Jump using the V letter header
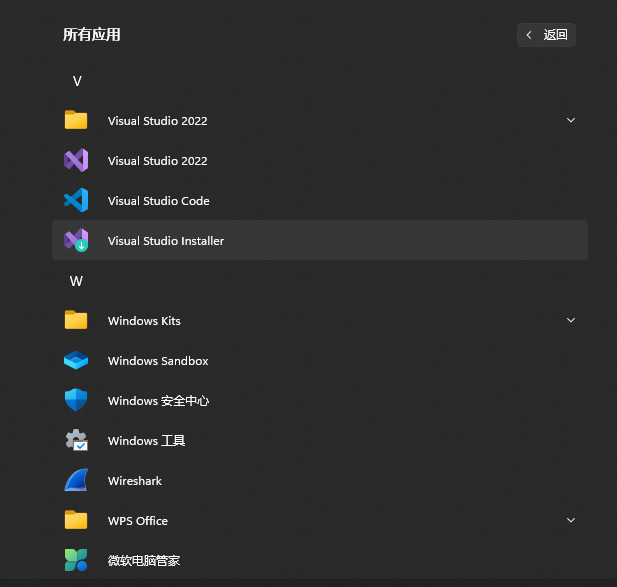The height and width of the screenshot is (587, 617). [77, 81]
